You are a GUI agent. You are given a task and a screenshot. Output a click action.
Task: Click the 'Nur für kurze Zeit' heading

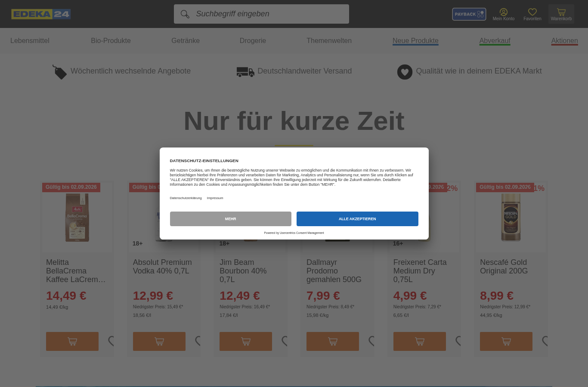point(294,121)
